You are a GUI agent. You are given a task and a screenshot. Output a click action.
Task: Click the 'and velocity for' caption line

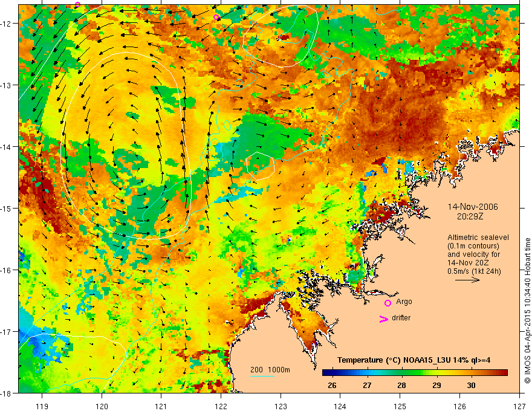(x=473, y=254)
